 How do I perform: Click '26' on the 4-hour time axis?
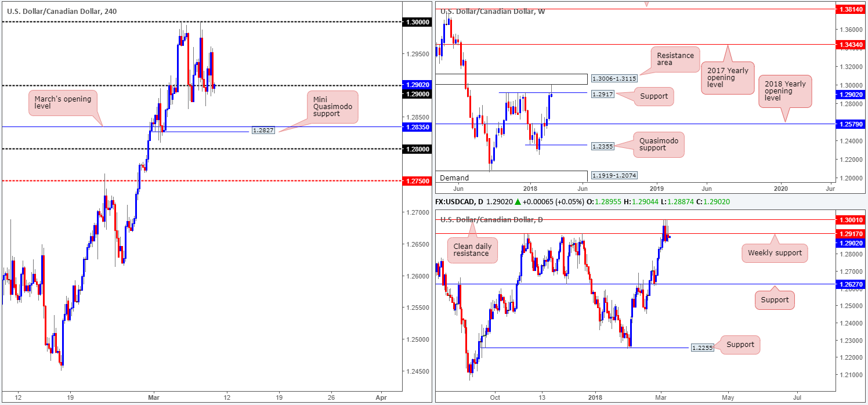[x=331, y=398]
